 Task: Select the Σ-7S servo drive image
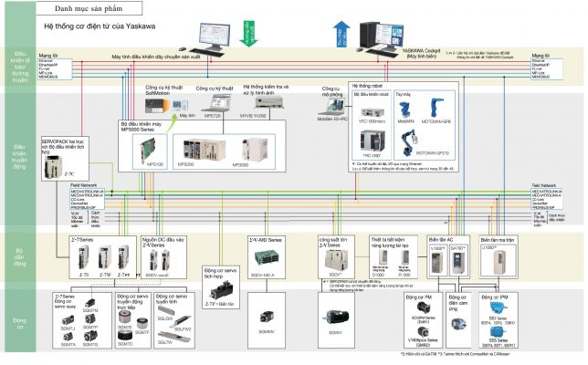click(84, 258)
